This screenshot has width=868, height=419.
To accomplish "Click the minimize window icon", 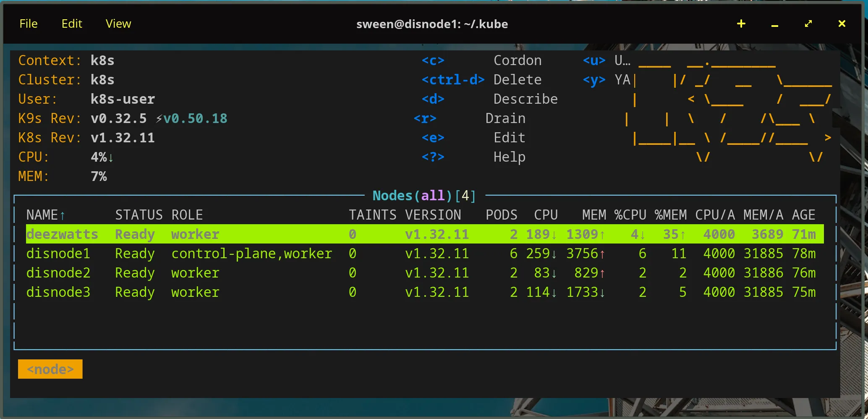I will (x=775, y=25).
